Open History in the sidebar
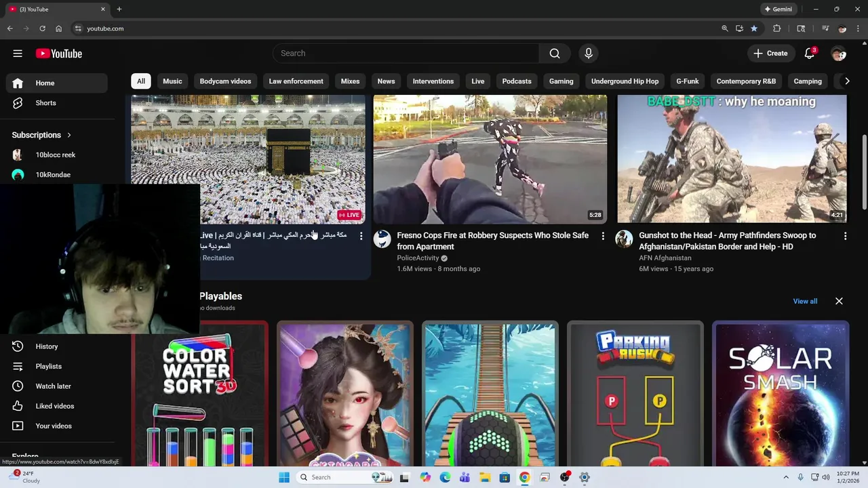Screen dimensions: 868x488 (x=57, y=346)
